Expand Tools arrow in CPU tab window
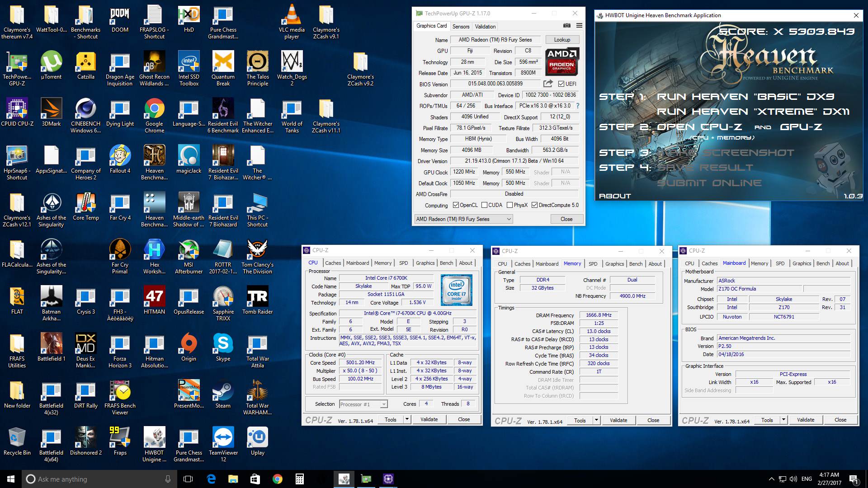 coord(407,419)
